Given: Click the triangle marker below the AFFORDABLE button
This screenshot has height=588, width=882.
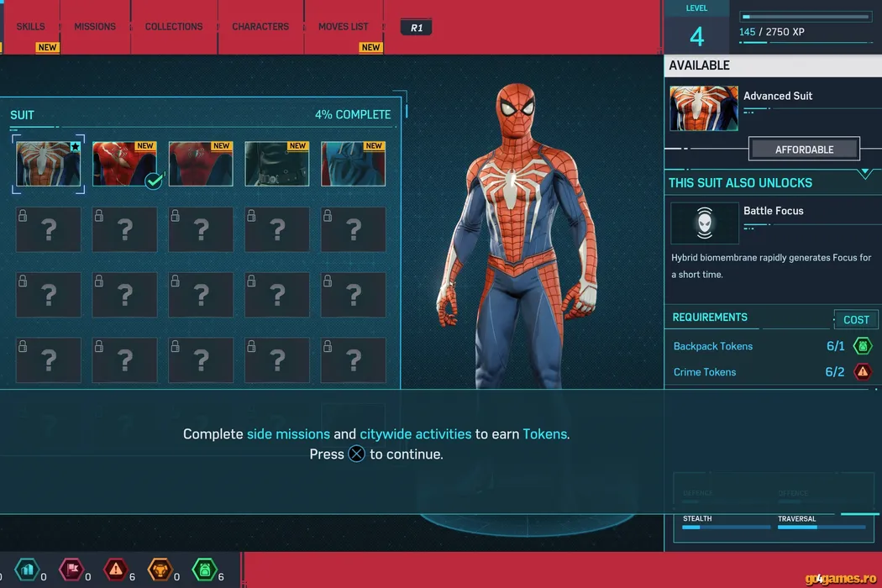Looking at the screenshot, I should (864, 173).
